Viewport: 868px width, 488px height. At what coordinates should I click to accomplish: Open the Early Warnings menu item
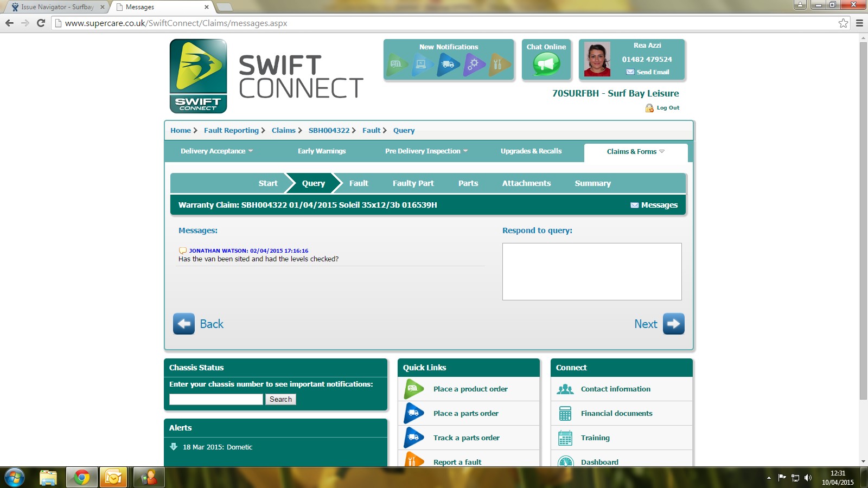[322, 151]
